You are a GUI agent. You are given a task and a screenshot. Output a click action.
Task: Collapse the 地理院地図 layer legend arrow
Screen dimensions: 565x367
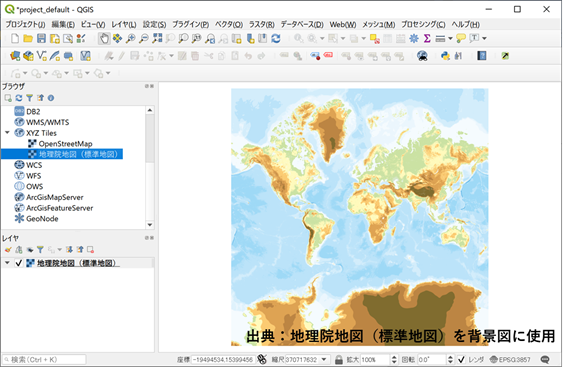coord(7,263)
